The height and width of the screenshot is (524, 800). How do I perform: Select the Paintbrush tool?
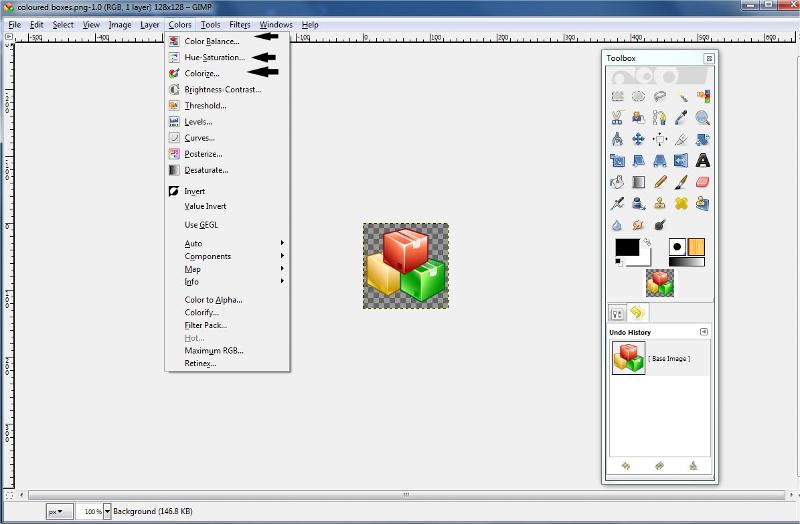pyautogui.click(x=681, y=182)
